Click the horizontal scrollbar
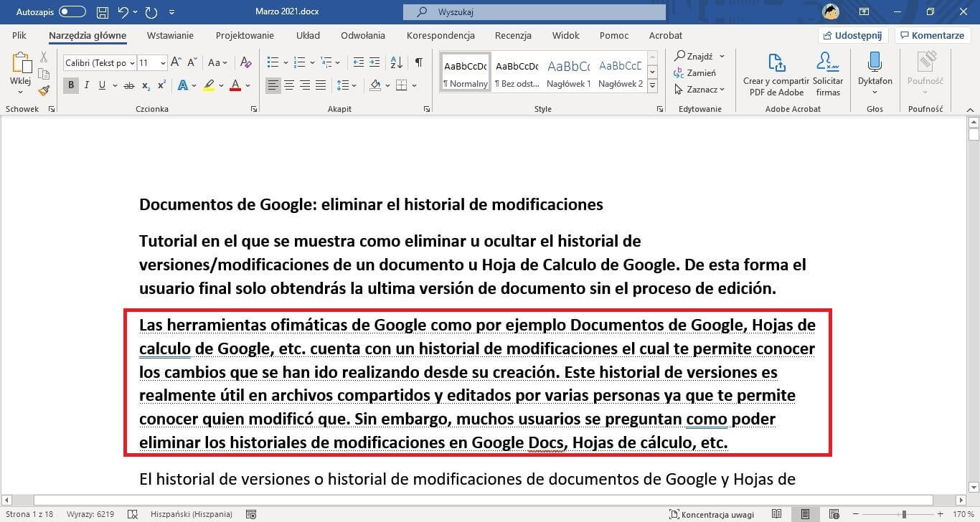Image resolution: width=980 pixels, height=522 pixels. [x=483, y=500]
